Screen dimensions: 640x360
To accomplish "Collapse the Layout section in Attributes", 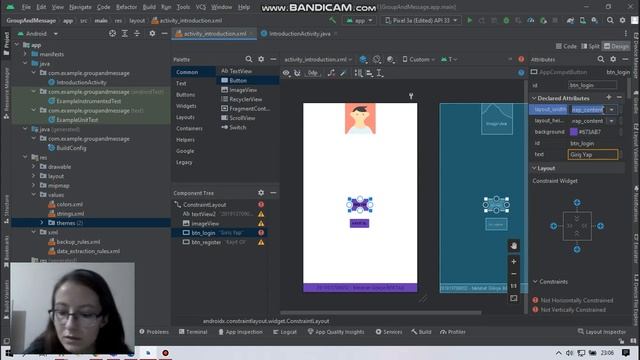I will click(x=534, y=168).
